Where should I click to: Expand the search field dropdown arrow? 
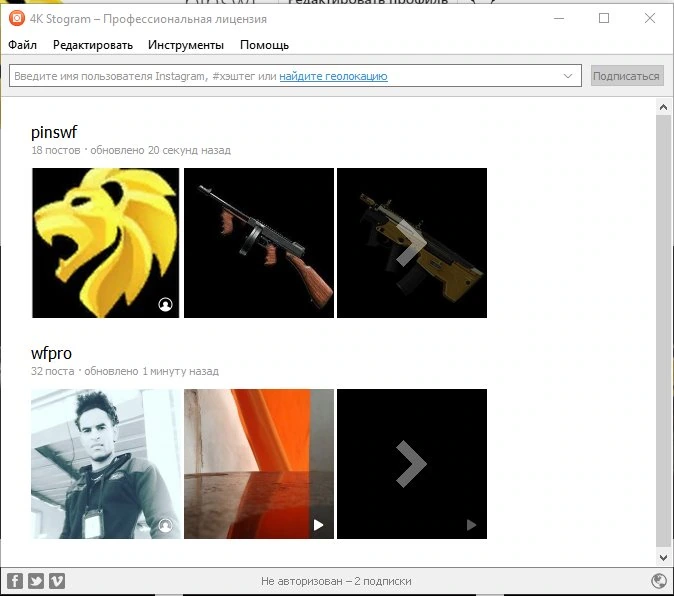tap(568, 76)
